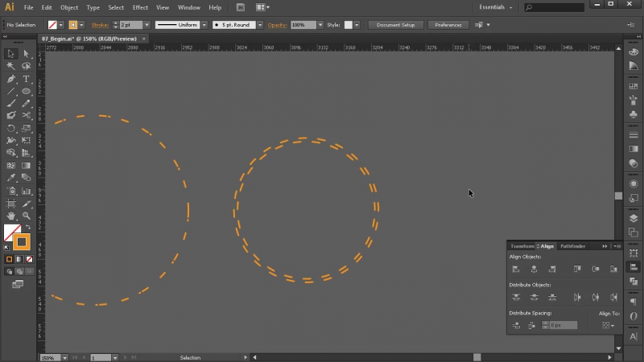Click Horizontal Align Center in Align panel
The height and width of the screenshot is (362, 644).
534,269
